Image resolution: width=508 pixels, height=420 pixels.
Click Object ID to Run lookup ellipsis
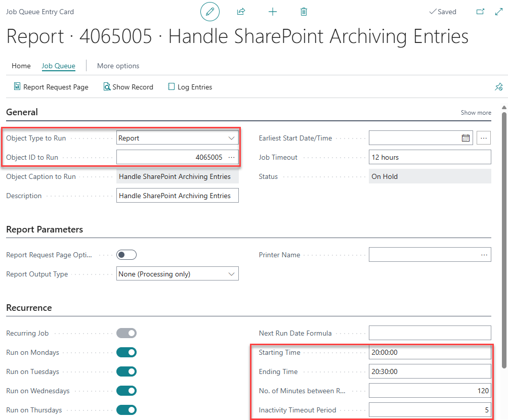tap(231, 157)
